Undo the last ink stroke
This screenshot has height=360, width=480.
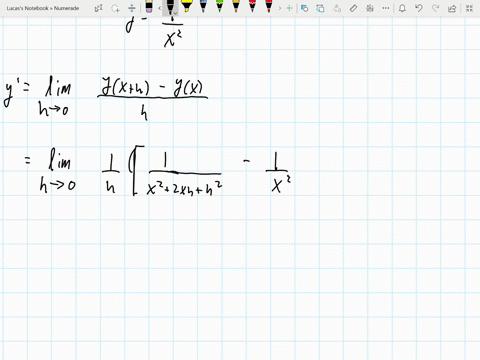[x=419, y=8]
